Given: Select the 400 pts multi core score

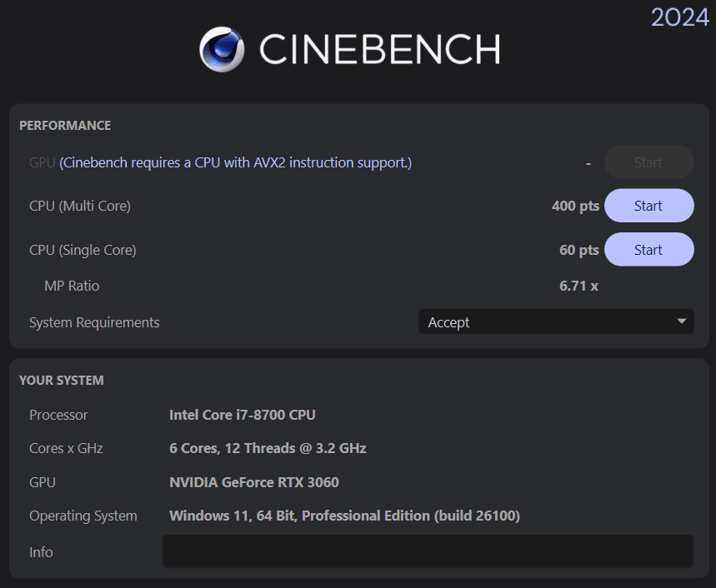Looking at the screenshot, I should (x=575, y=206).
